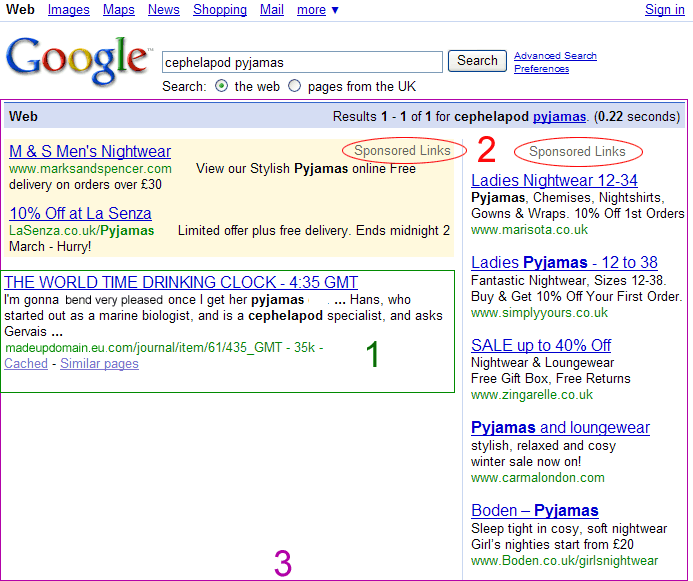The height and width of the screenshot is (581, 693).
Task: Open Advanced Search
Action: 555,56
